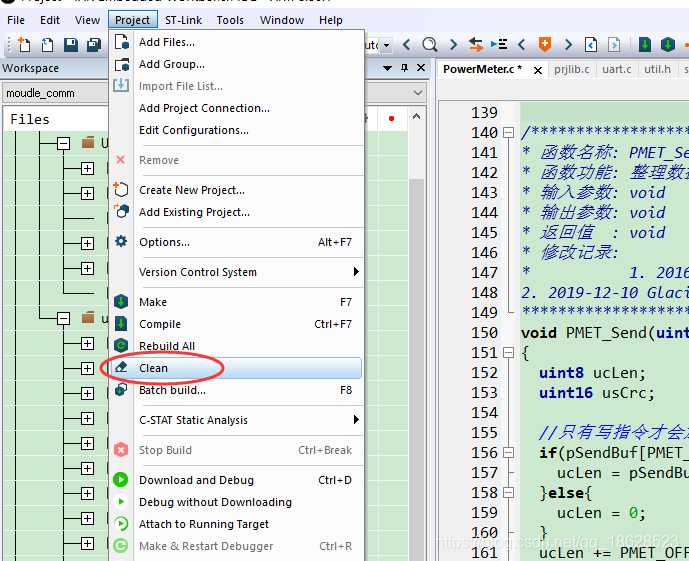Image resolution: width=689 pixels, height=561 pixels.
Task: Click line number 150 in editor gutter
Action: (484, 333)
